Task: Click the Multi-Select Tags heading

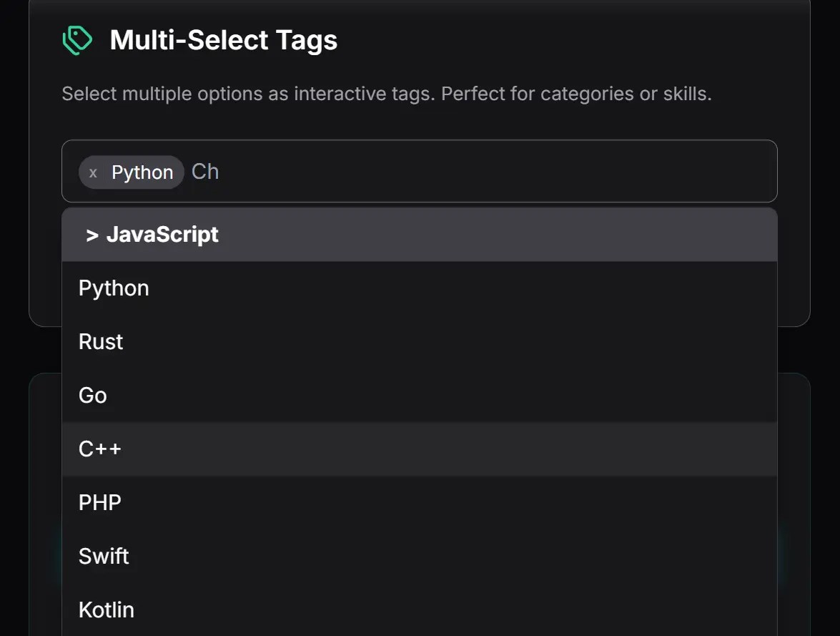Action: (x=223, y=40)
